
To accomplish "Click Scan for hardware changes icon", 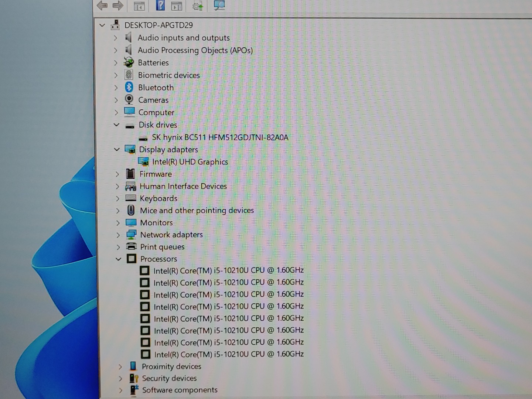I will pos(219,5).
